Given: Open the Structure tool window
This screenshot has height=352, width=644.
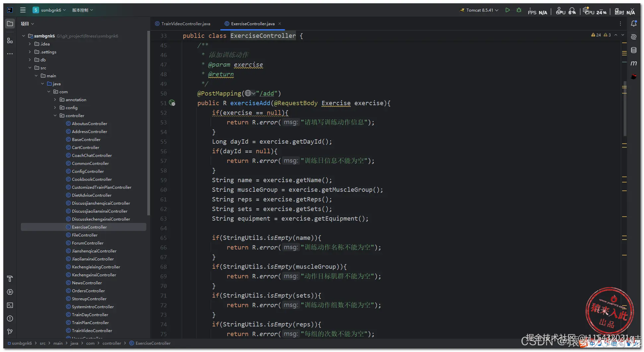Looking at the screenshot, I should (x=10, y=40).
